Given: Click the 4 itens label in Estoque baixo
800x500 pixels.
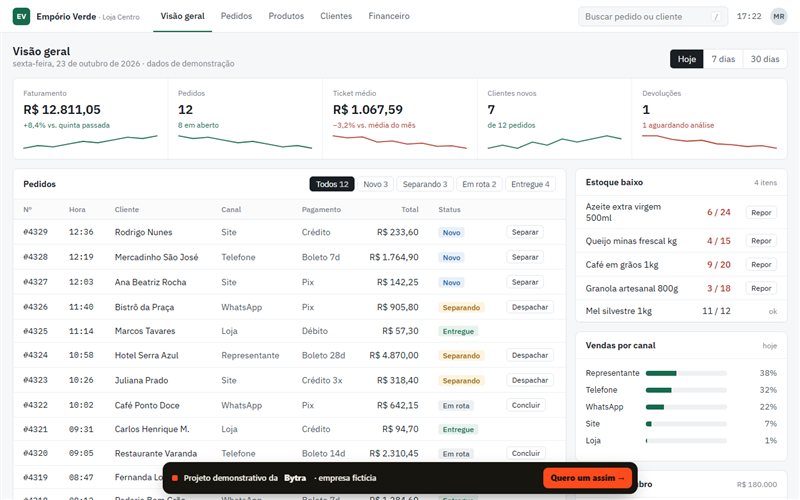Looking at the screenshot, I should (x=765, y=183).
